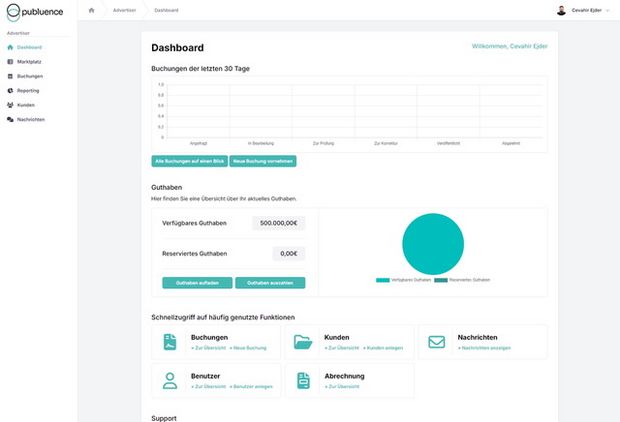Toggle Reserviertes Guthaben legend swatch
This screenshot has width=620, height=422.
tap(441, 280)
